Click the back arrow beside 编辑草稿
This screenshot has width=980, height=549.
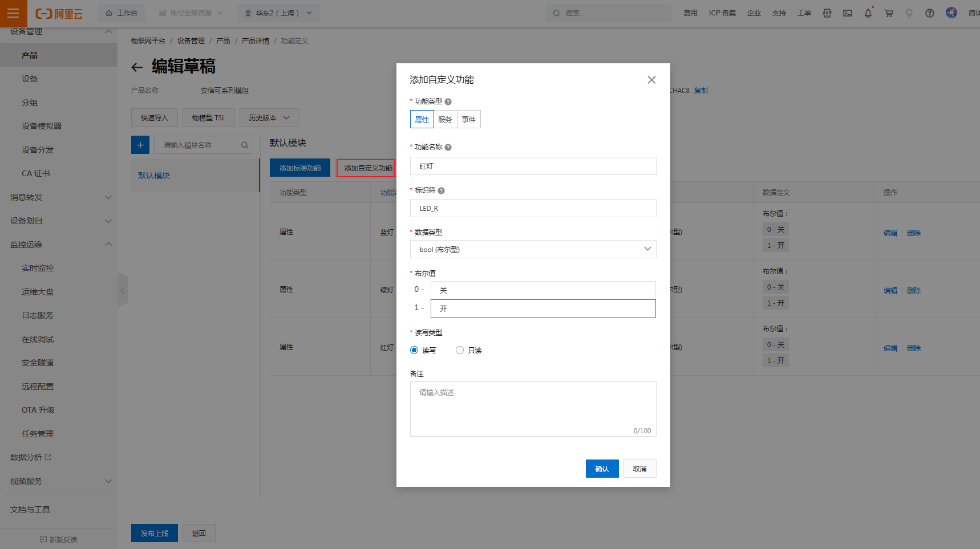[x=137, y=67]
